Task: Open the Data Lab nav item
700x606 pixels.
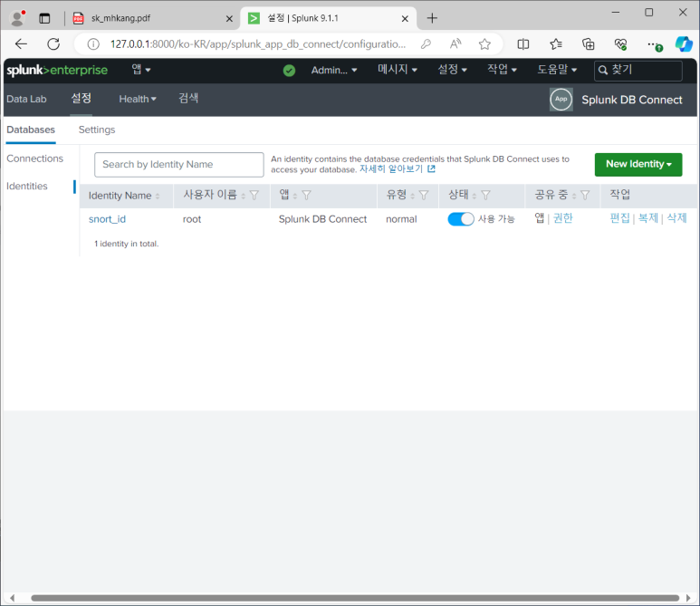Action: [x=26, y=99]
